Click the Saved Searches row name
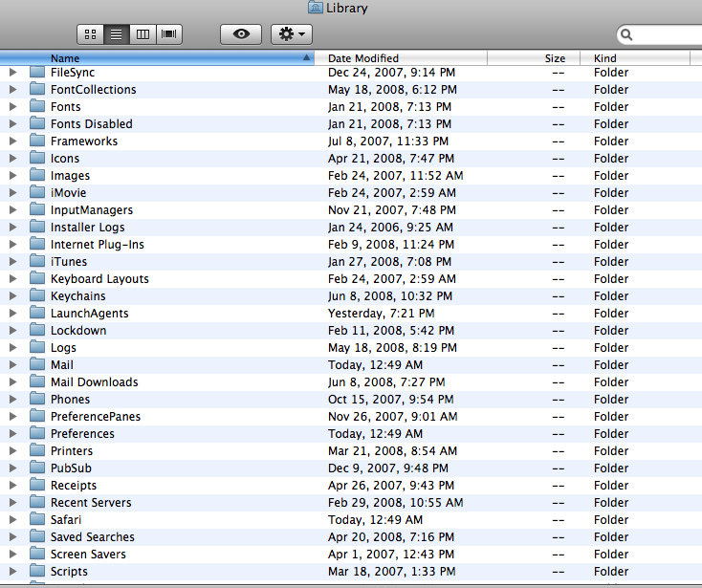This screenshot has height=588, width=702. [x=92, y=537]
